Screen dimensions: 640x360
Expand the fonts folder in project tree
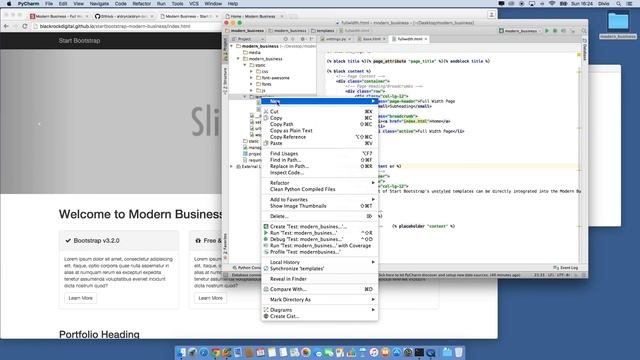tap(251, 84)
